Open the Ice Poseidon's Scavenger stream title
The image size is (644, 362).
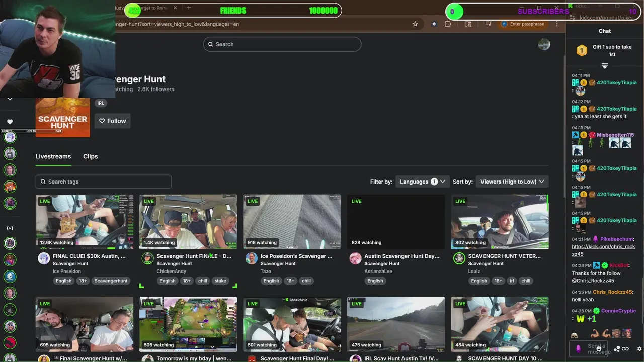point(296,256)
